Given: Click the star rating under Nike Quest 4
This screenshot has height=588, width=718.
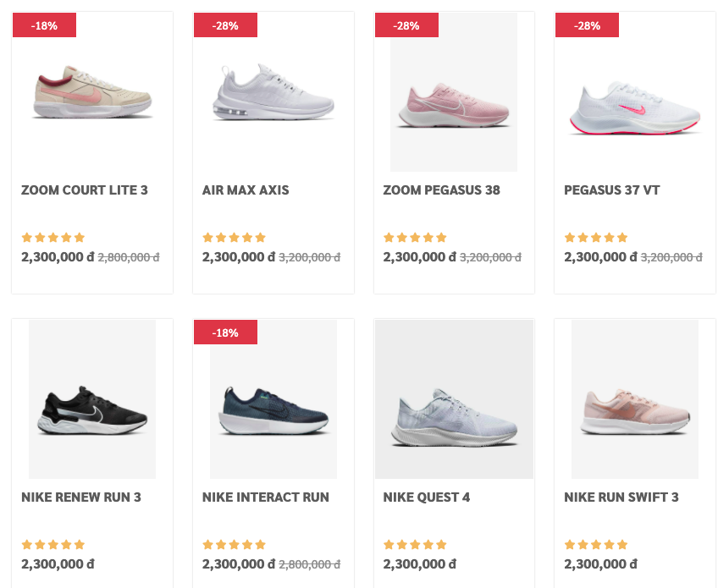Looking at the screenshot, I should coord(415,545).
